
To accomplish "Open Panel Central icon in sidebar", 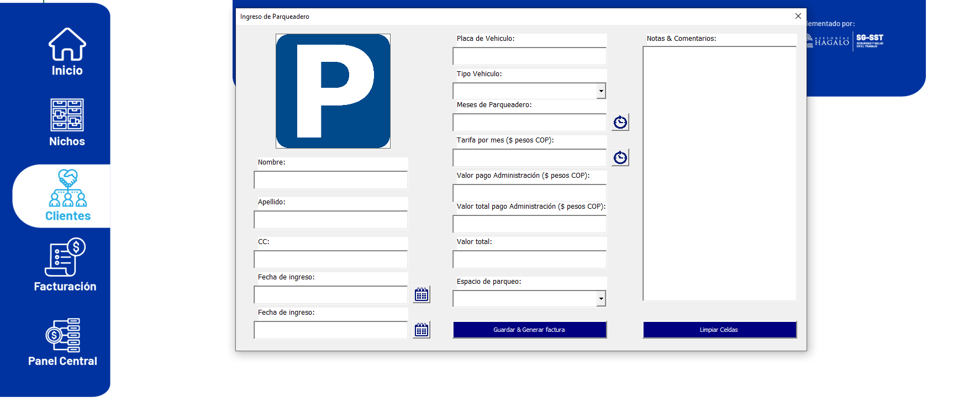I will pyautogui.click(x=63, y=335).
